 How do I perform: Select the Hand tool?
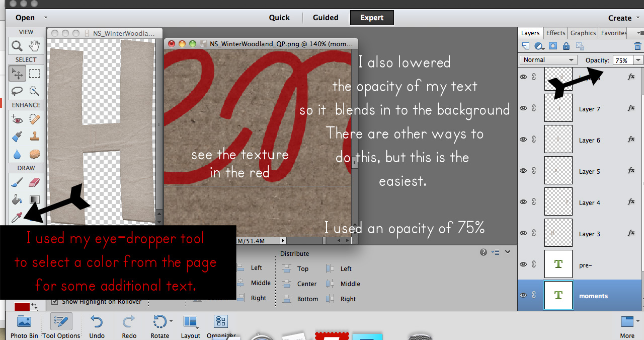(x=34, y=46)
